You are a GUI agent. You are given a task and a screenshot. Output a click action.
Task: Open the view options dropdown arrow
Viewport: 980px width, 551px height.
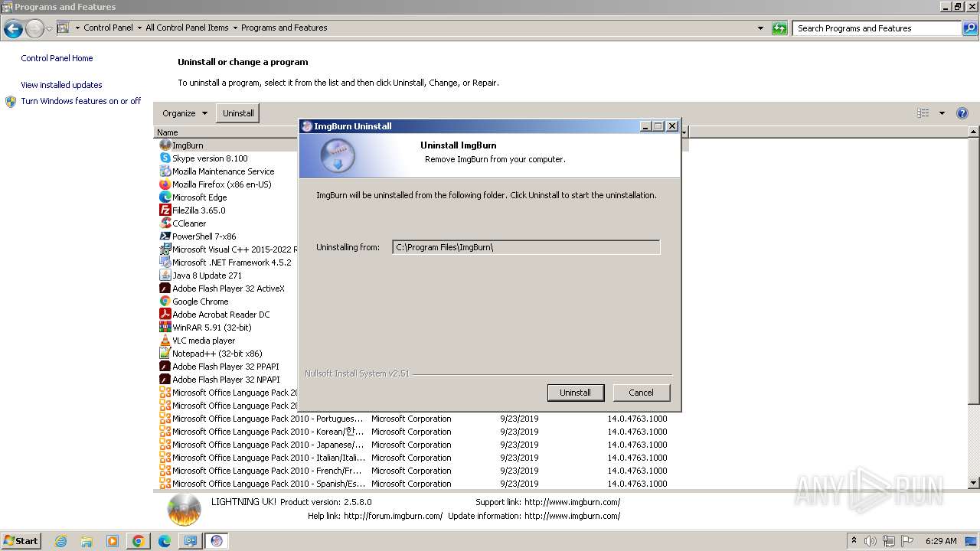pyautogui.click(x=942, y=113)
